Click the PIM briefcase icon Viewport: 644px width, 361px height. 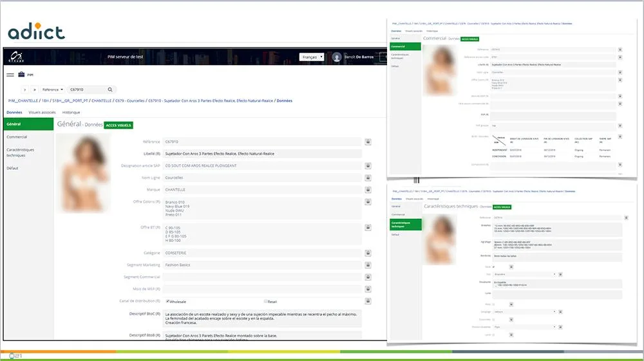[x=21, y=74]
